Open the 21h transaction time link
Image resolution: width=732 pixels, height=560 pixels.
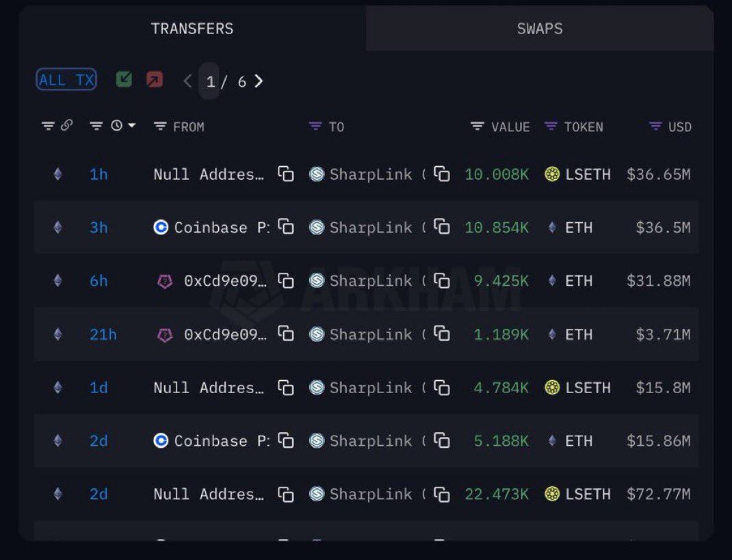click(x=103, y=334)
